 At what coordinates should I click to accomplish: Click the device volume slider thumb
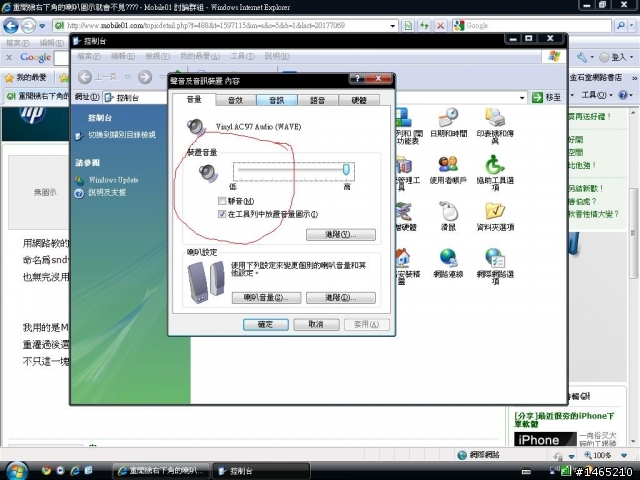click(346, 169)
